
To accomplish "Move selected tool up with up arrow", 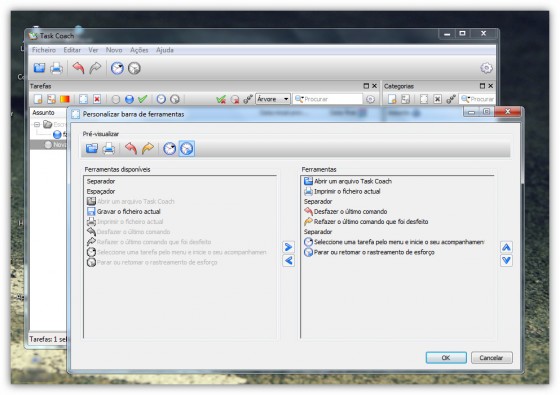I will (506, 247).
